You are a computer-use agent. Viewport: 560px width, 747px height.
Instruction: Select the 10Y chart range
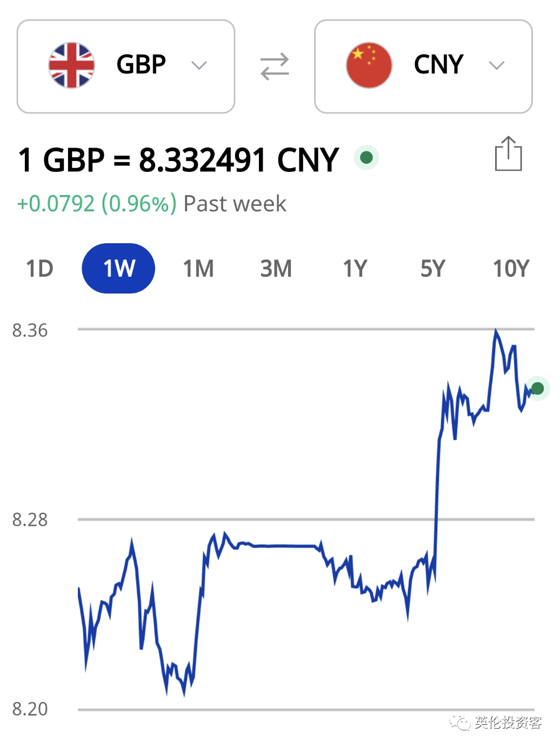511,268
